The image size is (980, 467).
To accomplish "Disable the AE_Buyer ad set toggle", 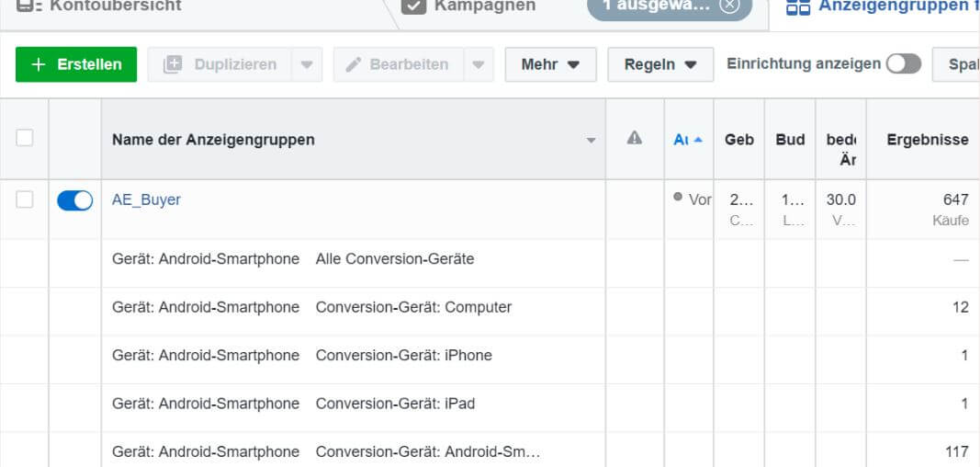I will coord(75,200).
